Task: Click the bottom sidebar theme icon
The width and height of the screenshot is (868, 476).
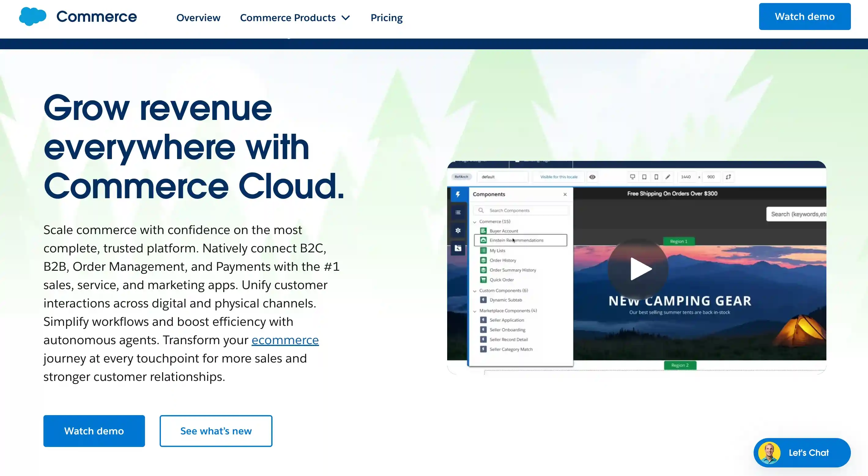Action: [x=458, y=248]
